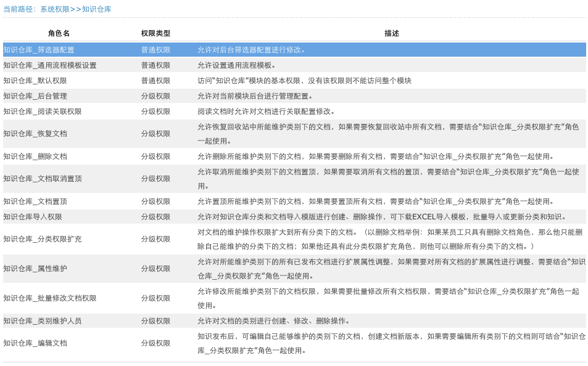Select the 知识仓库_删除文档 role
588x366 pixels.
[x=35, y=157]
